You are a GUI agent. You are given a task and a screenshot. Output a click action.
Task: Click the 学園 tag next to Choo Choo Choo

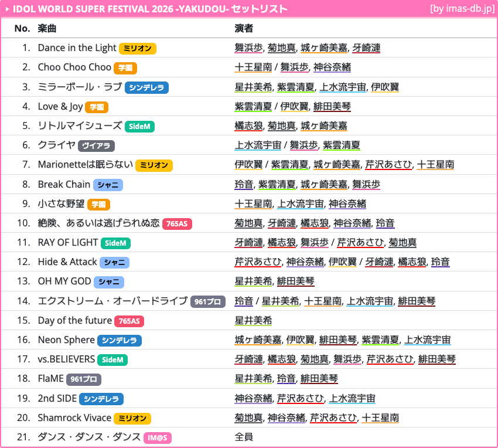(125, 67)
